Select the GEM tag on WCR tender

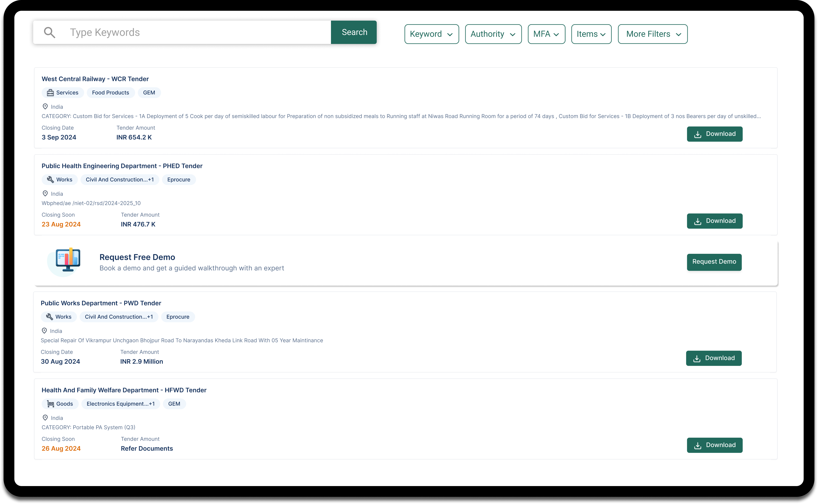(149, 93)
